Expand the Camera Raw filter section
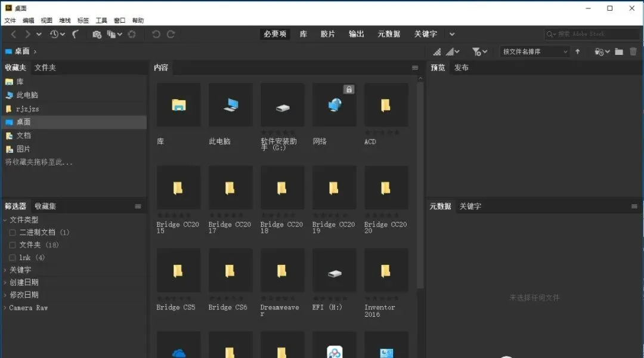The image size is (644, 358). [5, 307]
